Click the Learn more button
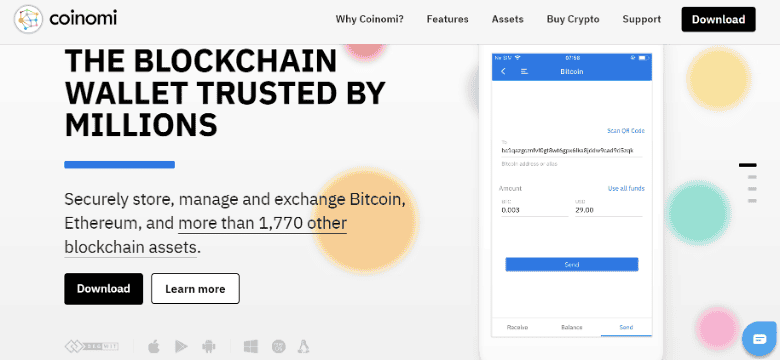Screen dimensions: 780x360 click(195, 289)
